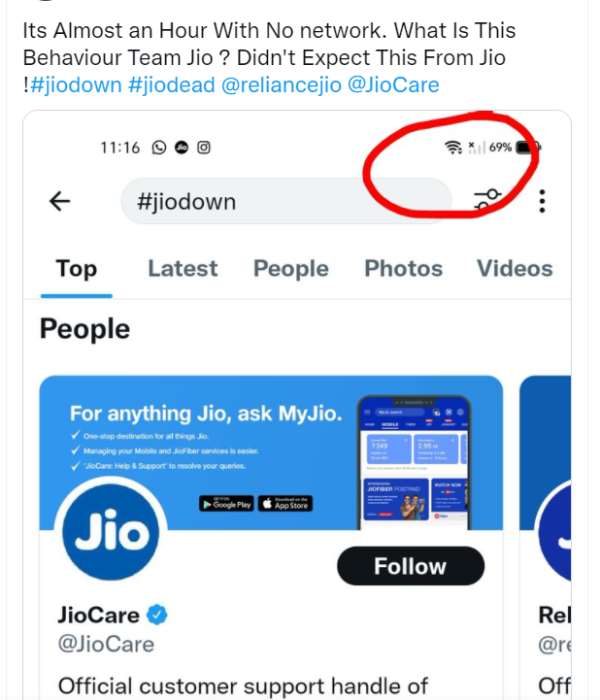Screen dimensions: 600x700
Task: Select the Top tab
Action: click(x=76, y=269)
